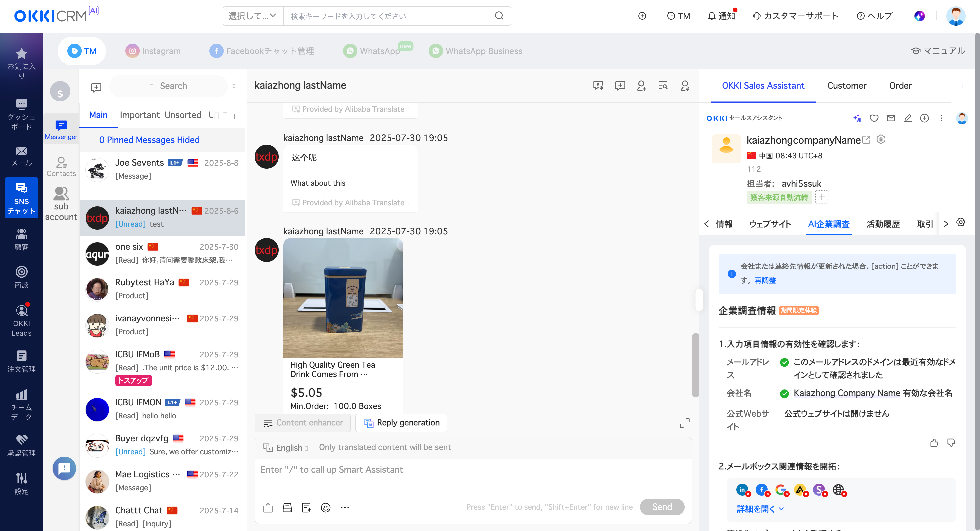This screenshot has width=980, height=531.
Task: Click the thumbs down feedback icon
Action: (x=951, y=443)
